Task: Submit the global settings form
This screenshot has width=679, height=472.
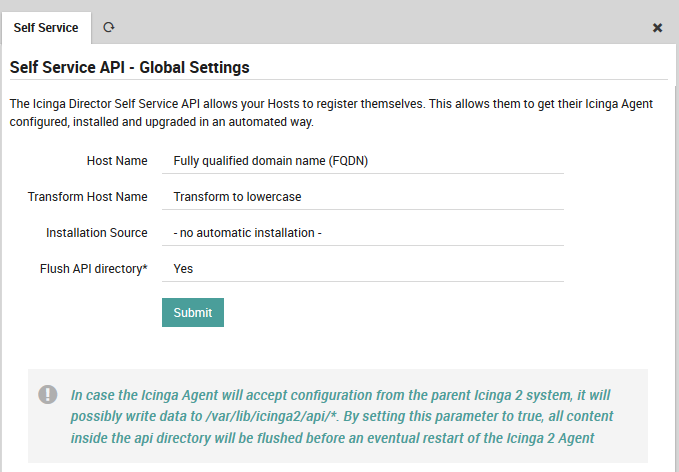Action: pyautogui.click(x=192, y=312)
